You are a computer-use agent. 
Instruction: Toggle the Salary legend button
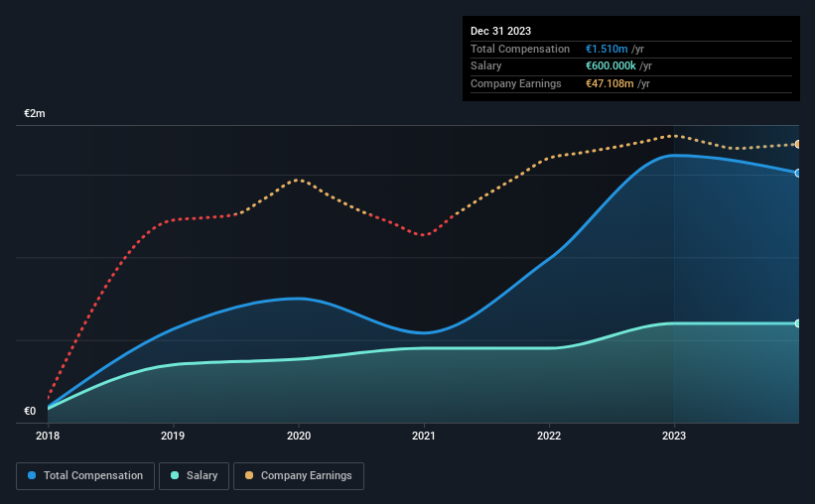[194, 476]
